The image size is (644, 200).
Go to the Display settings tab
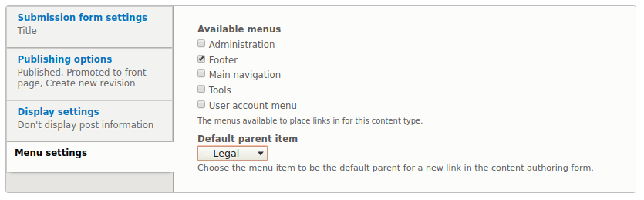click(x=58, y=112)
